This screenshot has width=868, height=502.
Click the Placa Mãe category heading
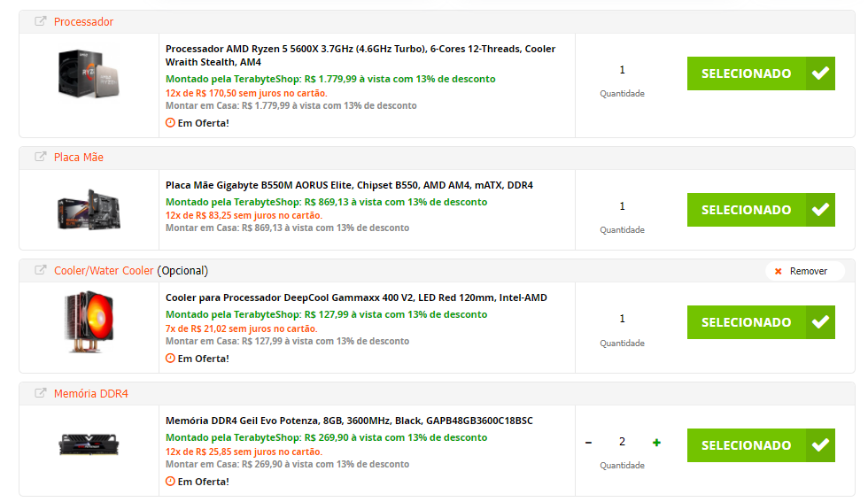click(79, 158)
